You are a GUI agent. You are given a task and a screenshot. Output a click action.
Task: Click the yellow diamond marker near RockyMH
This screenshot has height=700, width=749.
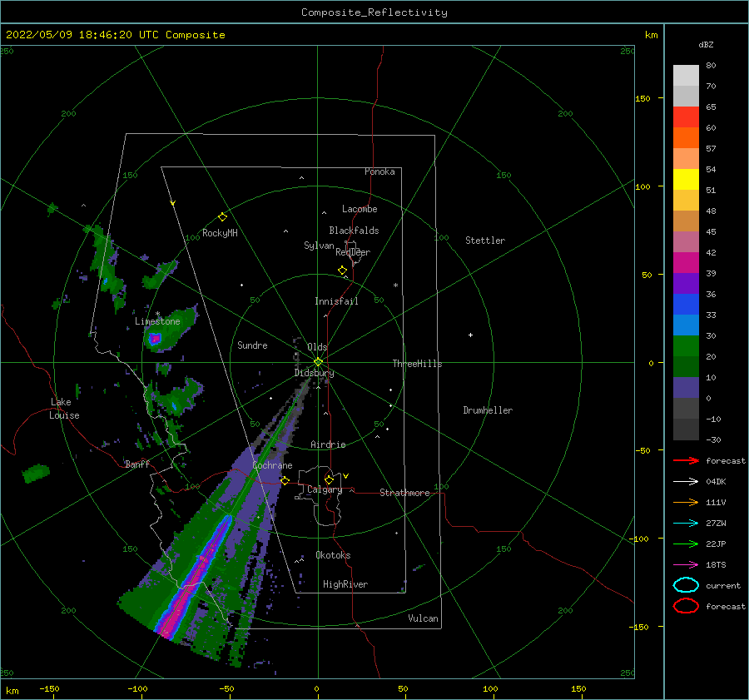pyautogui.click(x=222, y=217)
